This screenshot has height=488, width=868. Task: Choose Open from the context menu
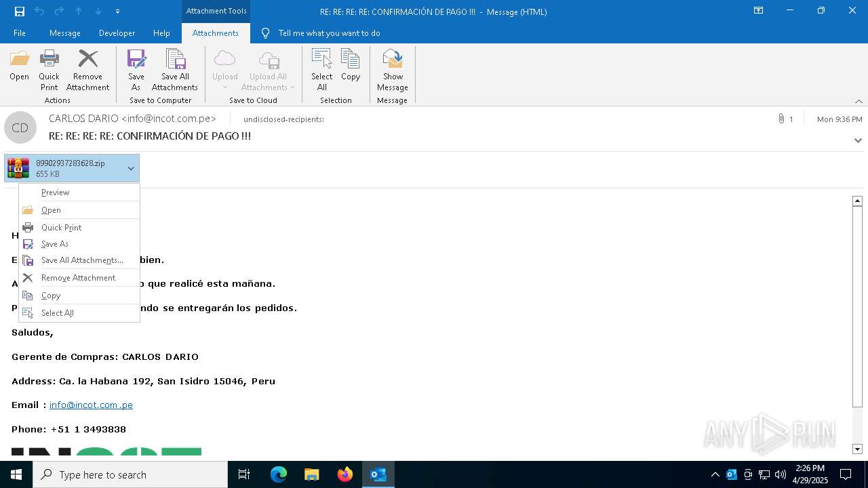[79, 210]
